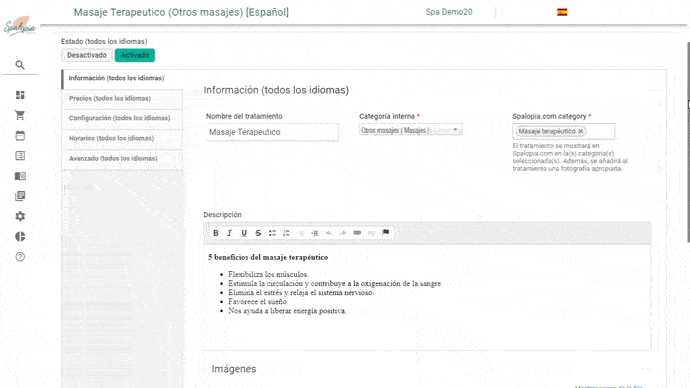Viewport: 690px width, 388px height.
Task: Click the page title Masaje Terapeutico
Action: pos(181,12)
